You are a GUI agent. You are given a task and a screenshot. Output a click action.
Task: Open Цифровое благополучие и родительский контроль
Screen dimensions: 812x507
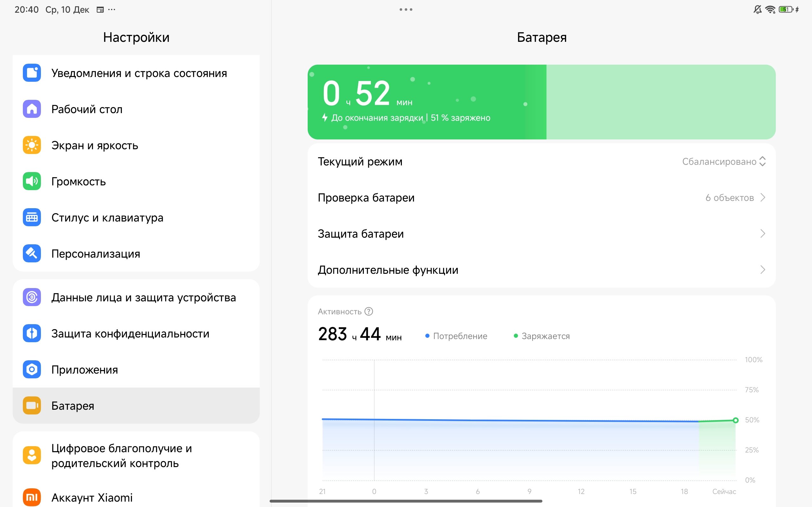(x=121, y=455)
